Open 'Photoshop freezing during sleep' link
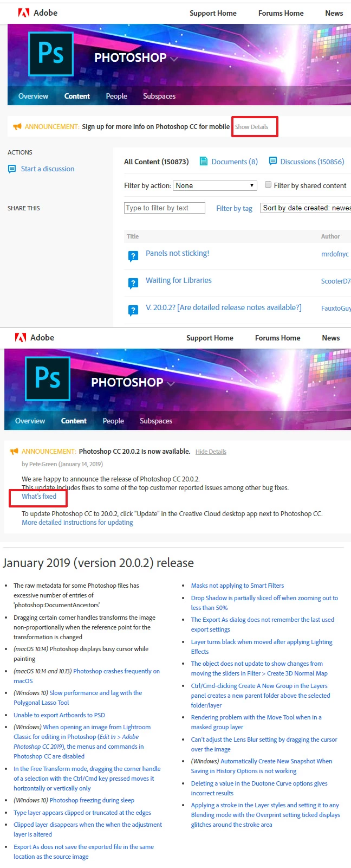 point(92,800)
